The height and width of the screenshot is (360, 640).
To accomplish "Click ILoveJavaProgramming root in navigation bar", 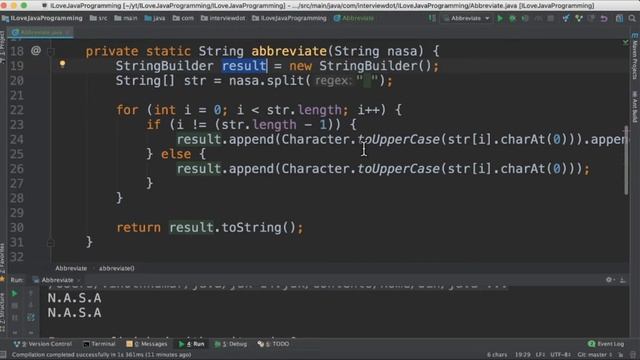I will click(x=42, y=18).
